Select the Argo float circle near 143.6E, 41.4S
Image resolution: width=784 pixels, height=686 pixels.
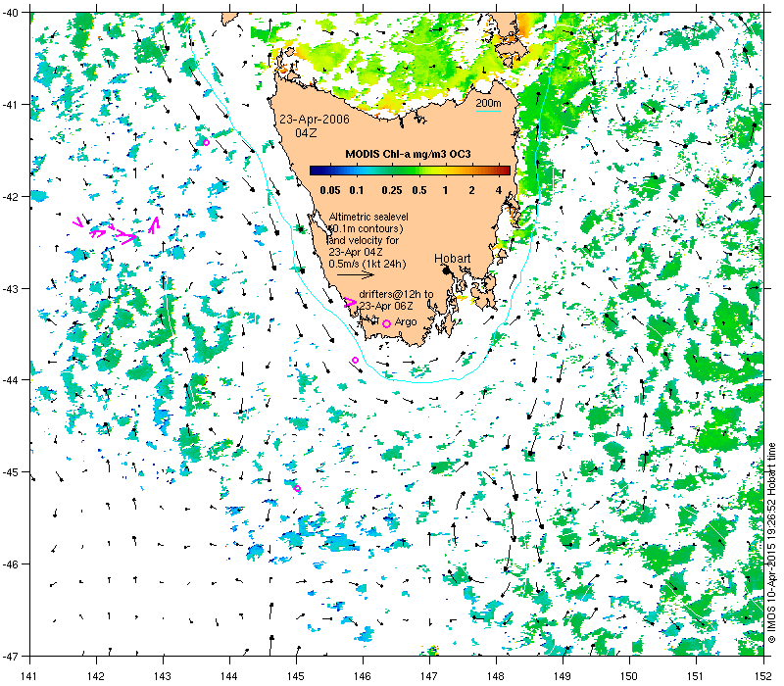coord(206,142)
